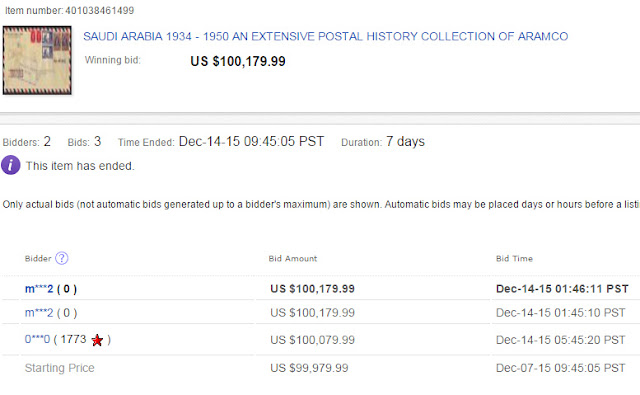The width and height of the screenshot is (640, 395).
Task: Click the purple info icon
Action: pyautogui.click(x=11, y=165)
